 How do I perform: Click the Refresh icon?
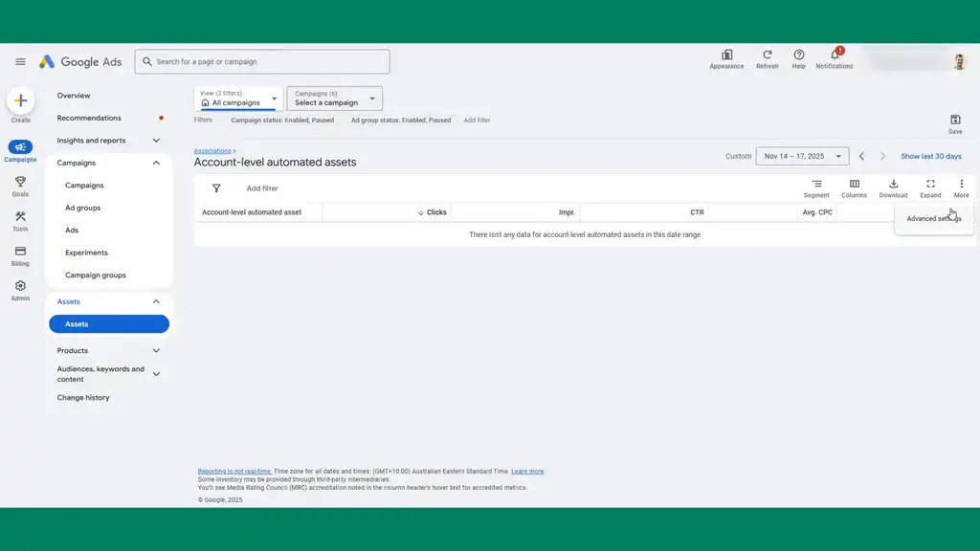767,58
